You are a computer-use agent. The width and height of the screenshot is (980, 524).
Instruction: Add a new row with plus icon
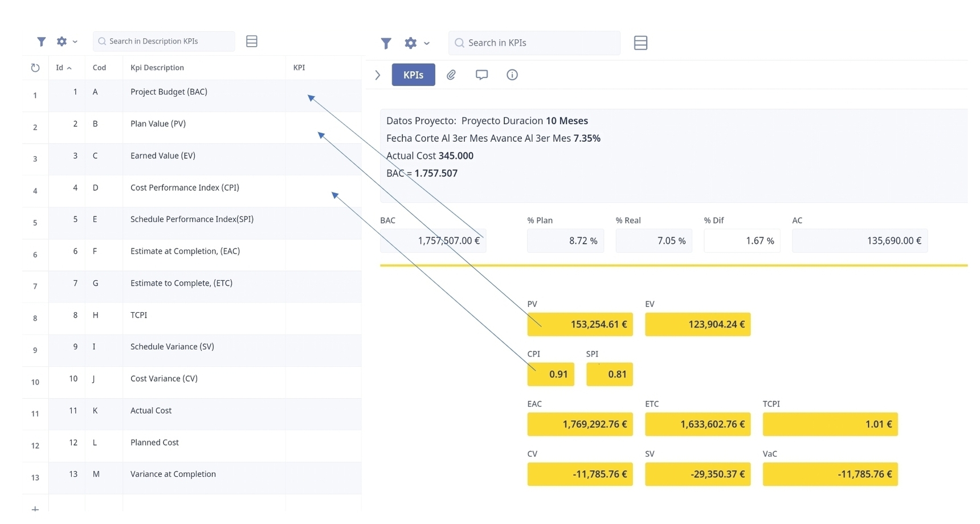35,508
